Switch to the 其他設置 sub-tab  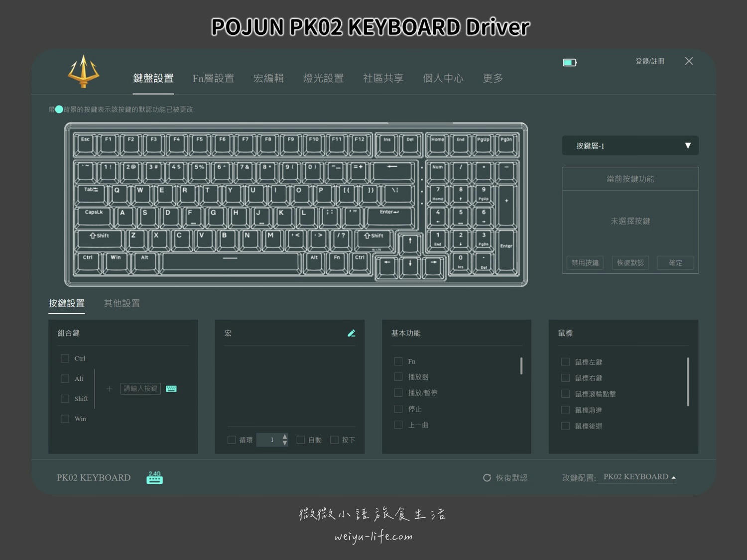(122, 303)
